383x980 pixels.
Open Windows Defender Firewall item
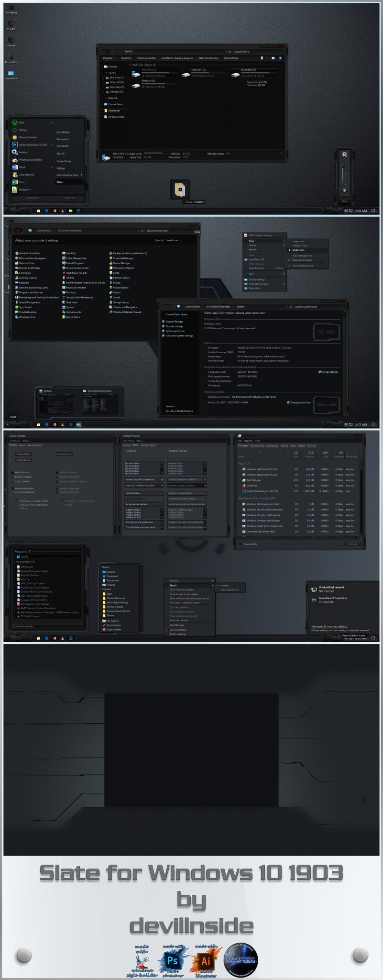pyautogui.click(x=127, y=312)
